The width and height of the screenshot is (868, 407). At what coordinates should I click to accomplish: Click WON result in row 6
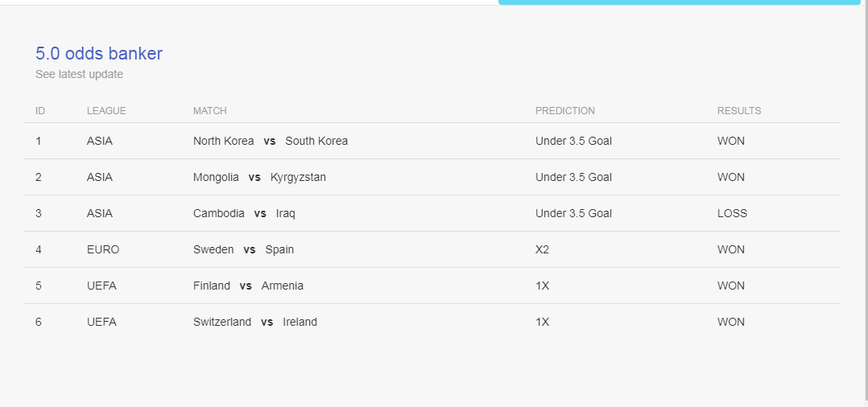[731, 322]
